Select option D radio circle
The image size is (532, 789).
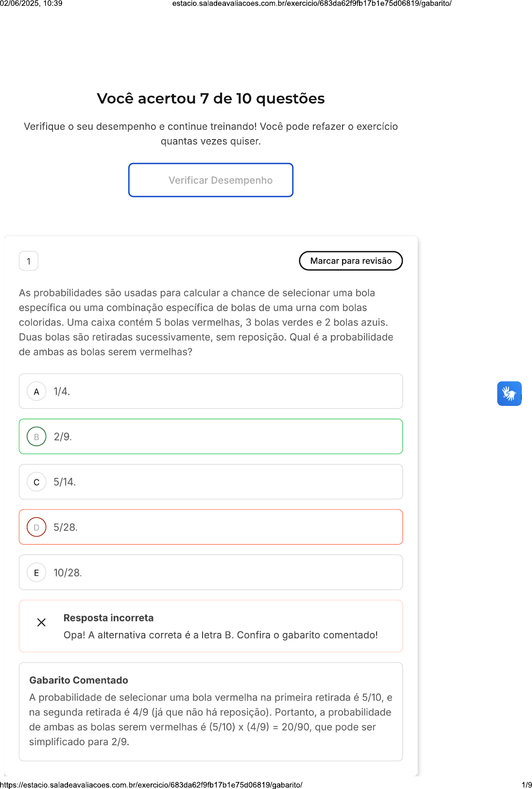point(36,527)
